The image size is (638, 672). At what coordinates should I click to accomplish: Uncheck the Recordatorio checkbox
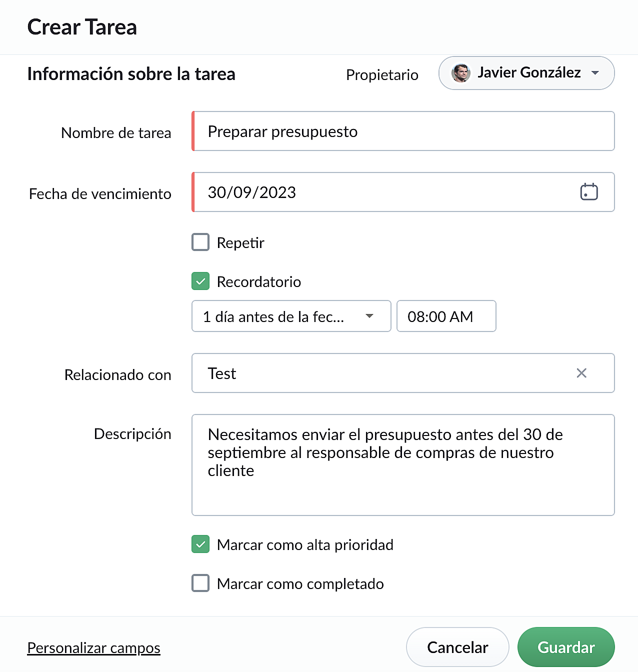200,281
